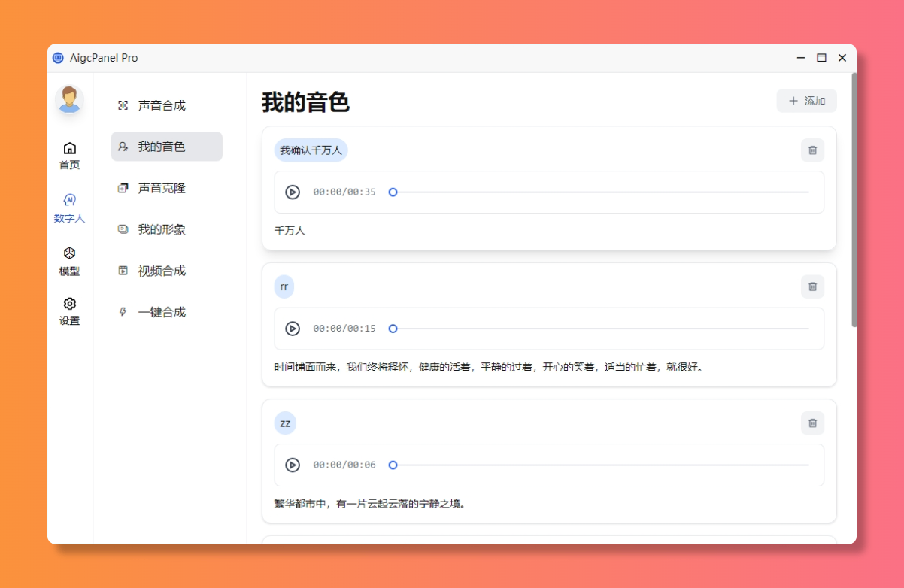
Task: Click the 我的形象 panel icon
Action: pos(123,229)
